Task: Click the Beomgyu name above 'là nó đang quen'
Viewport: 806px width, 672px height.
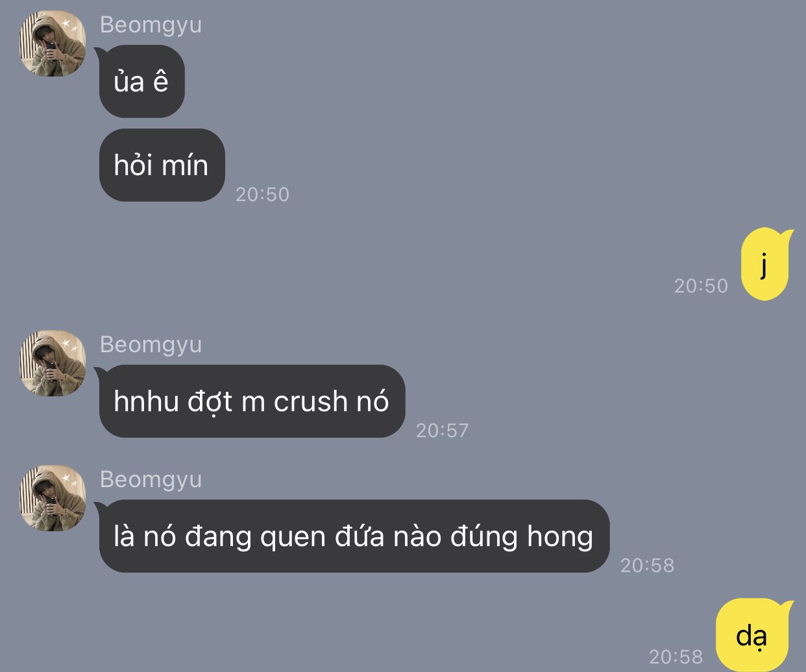Action: coord(151,479)
